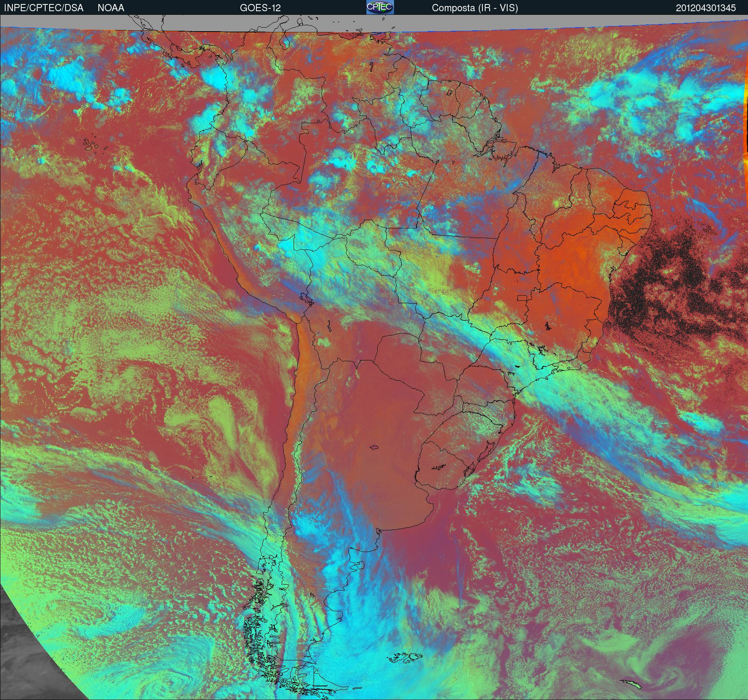Click the 'Composta (IR - VIS)' title
748x700 pixels.
coord(475,8)
